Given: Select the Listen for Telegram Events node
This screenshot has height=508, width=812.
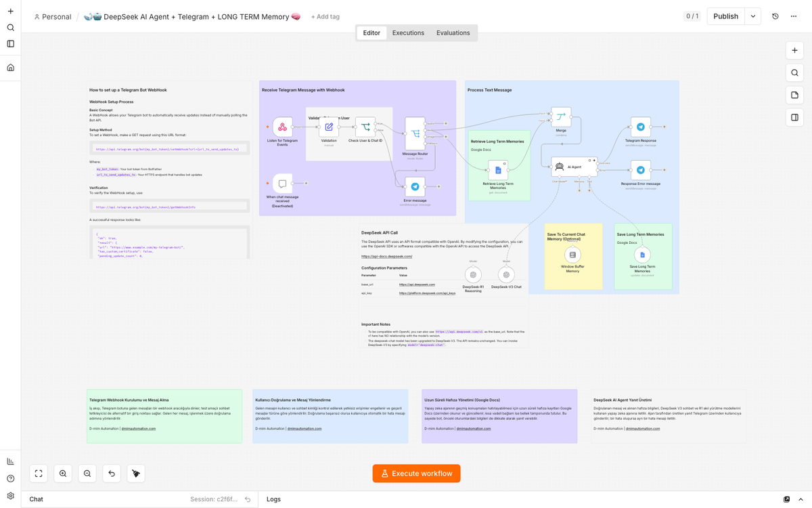Looking at the screenshot, I should 282,127.
